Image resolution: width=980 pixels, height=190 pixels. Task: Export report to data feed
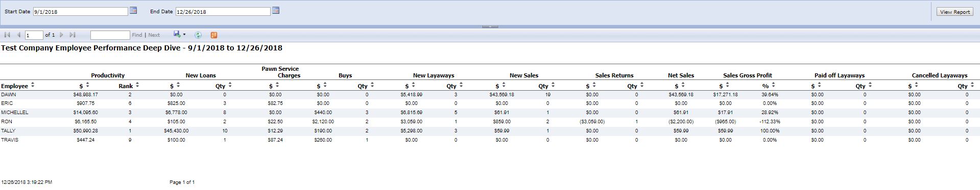214,35
